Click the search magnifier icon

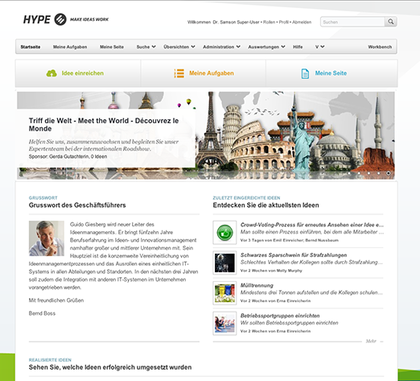pyautogui.click(x=390, y=22)
